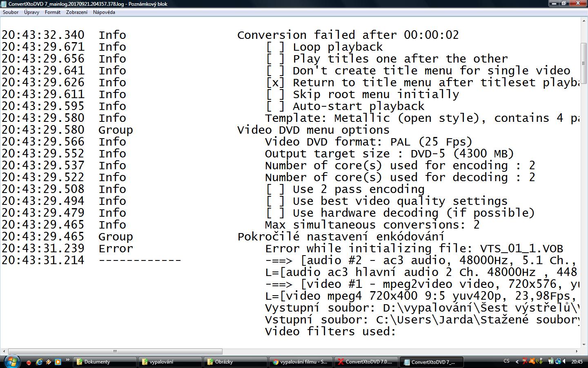588x368 pixels.
Task: Switch to the Obrázky taskbar window
Action: coord(236,362)
